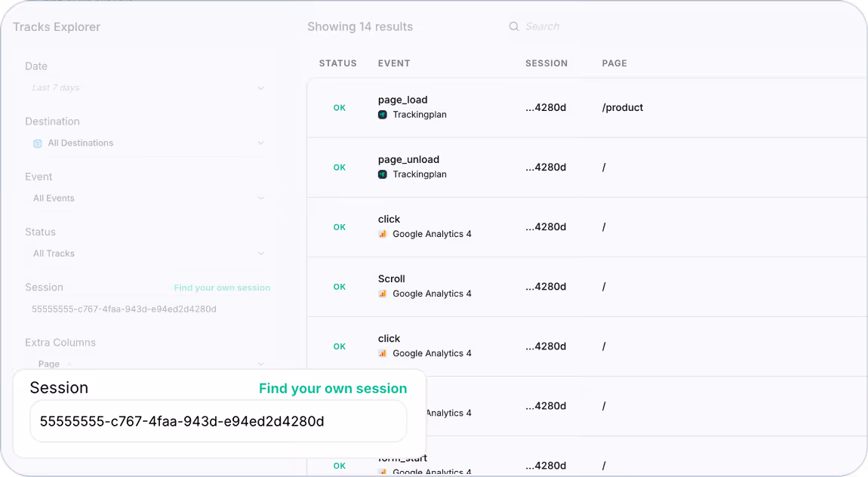The height and width of the screenshot is (477, 868).
Task: Open the Date Last 7 days dropdown
Action: click(148, 88)
